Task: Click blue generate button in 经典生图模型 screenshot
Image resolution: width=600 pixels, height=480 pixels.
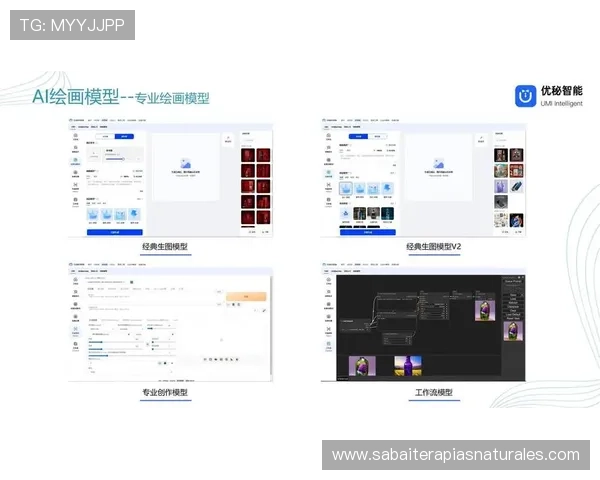Action: 115,232
